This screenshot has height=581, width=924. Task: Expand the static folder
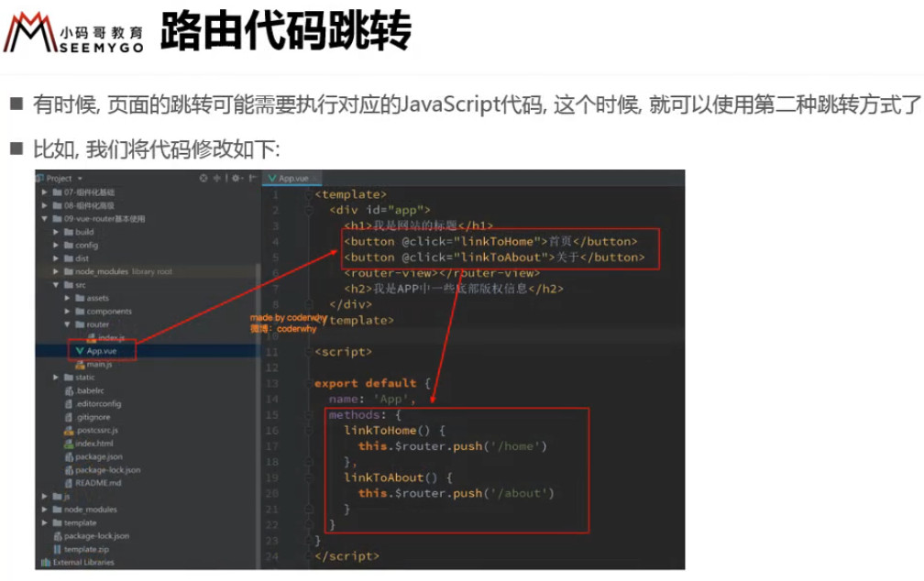(56, 378)
